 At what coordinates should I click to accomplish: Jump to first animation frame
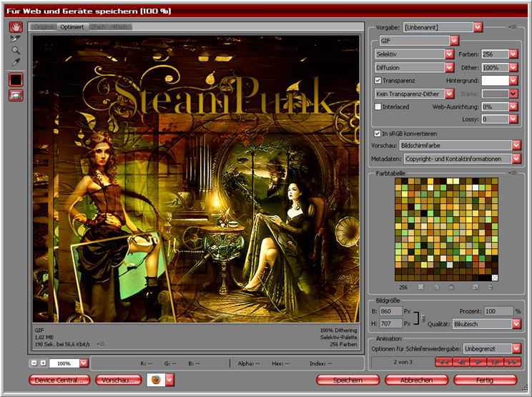coord(443,362)
